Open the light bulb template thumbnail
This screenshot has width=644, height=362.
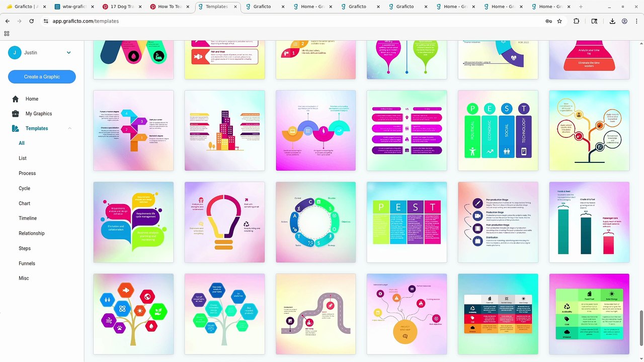coord(224,222)
